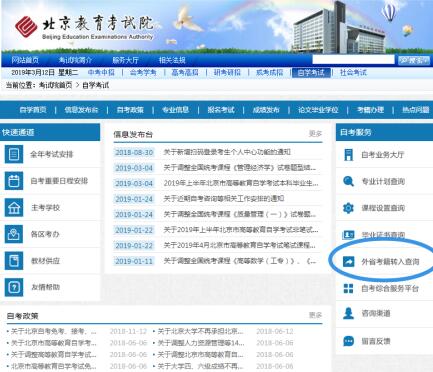The image size is (433, 372).
Task: Open the 各区考办 map pin icon
Action: [14, 234]
